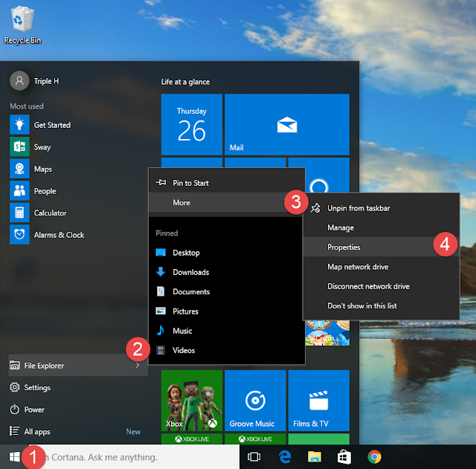
Task: Open the Xbox tile
Action: [192, 401]
